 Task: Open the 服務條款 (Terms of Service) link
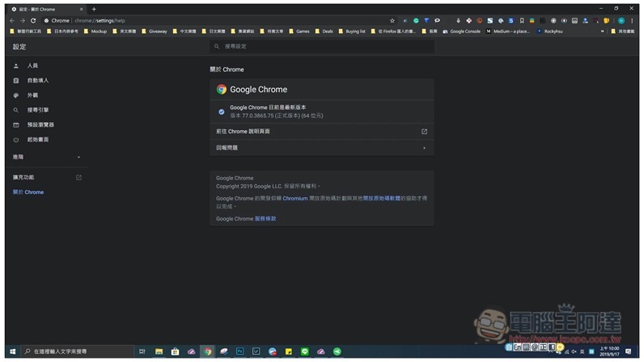[265, 219]
